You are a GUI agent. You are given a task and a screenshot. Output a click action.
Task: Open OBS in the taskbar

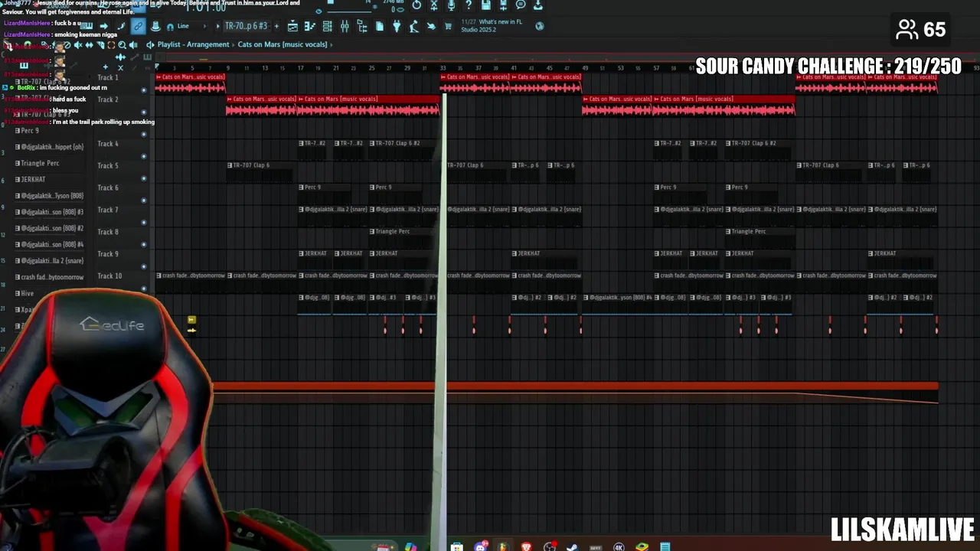point(549,546)
